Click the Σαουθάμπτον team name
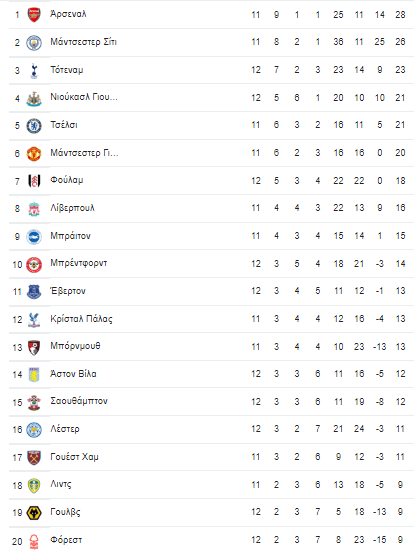The image size is (414, 555). tap(79, 401)
